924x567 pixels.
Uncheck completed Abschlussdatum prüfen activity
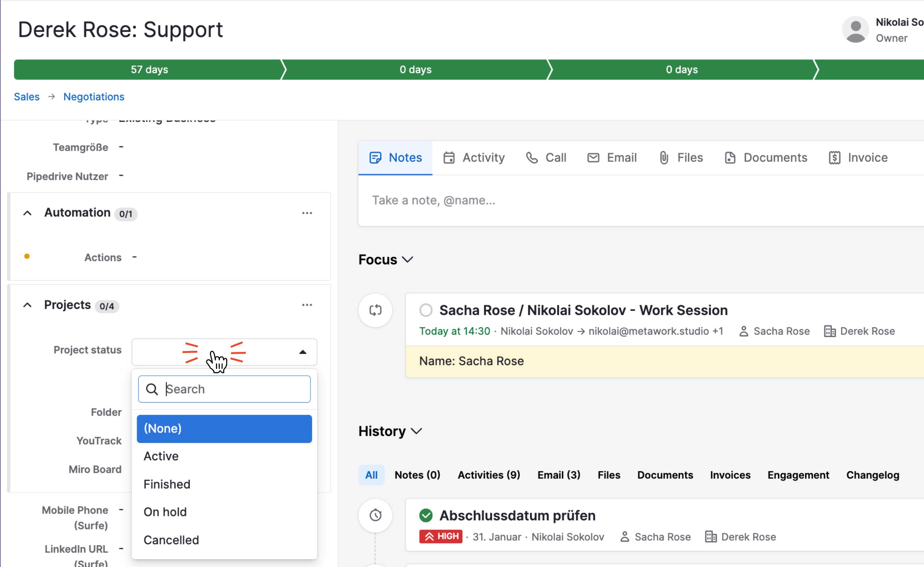tap(426, 516)
